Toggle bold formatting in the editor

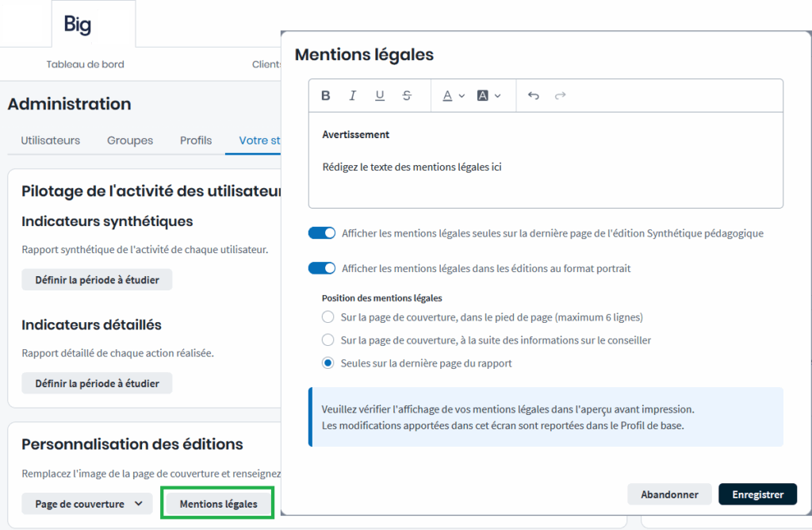coord(326,96)
